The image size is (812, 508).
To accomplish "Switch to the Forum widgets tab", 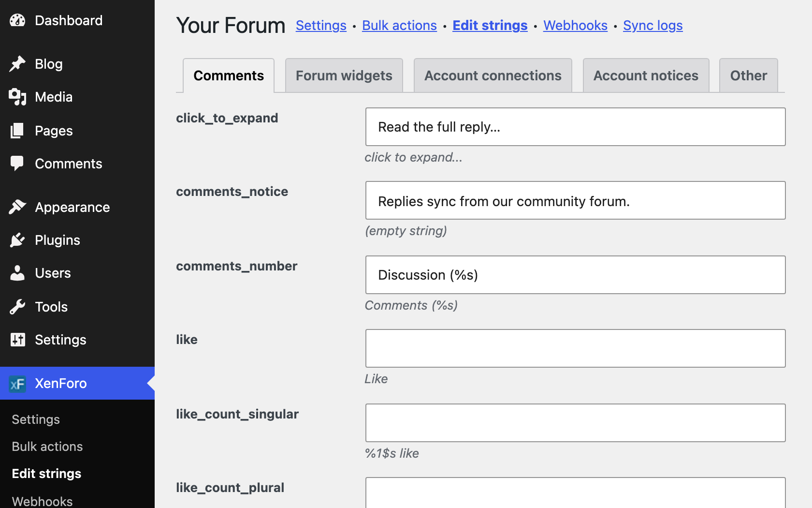I will (x=344, y=75).
